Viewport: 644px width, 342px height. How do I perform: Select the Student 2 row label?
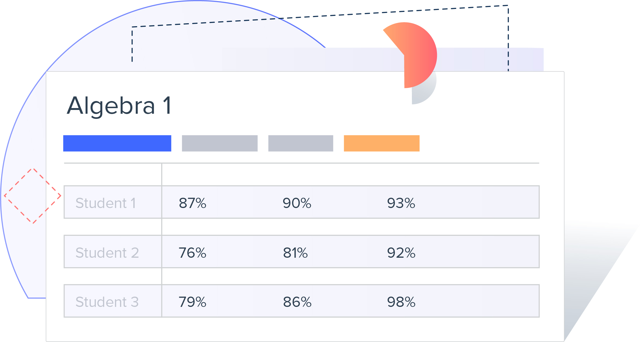pos(107,253)
